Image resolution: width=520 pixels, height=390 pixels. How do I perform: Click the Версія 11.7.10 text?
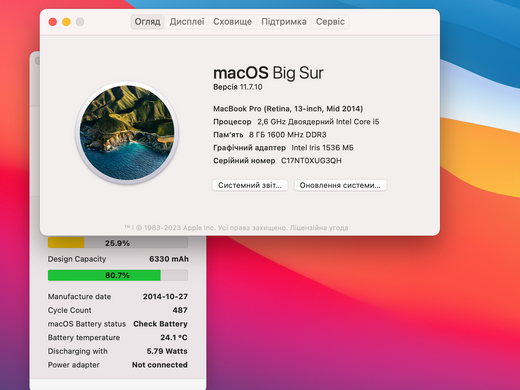coord(238,87)
